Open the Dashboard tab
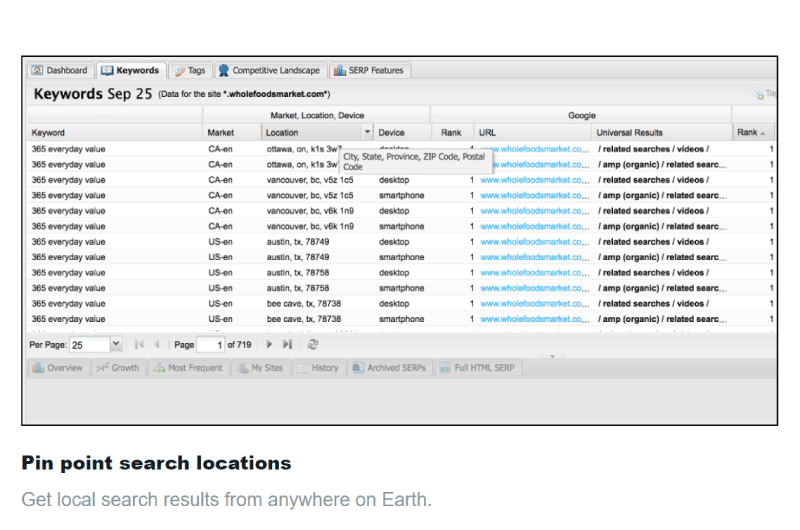The width and height of the screenshot is (800, 530). pos(59,70)
